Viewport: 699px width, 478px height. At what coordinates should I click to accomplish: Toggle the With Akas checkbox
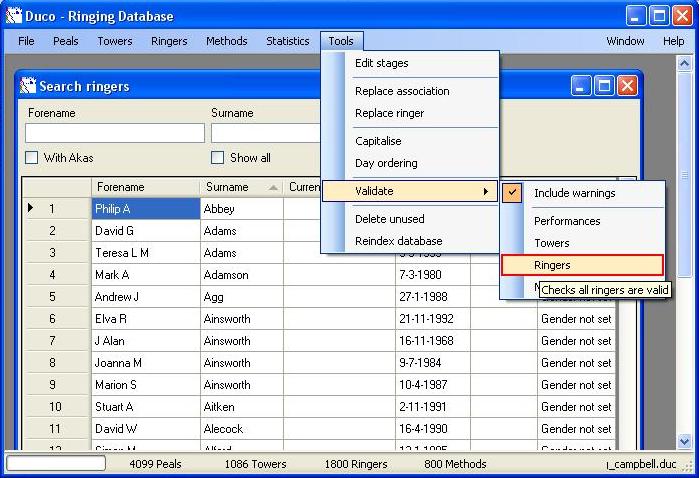click(32, 158)
